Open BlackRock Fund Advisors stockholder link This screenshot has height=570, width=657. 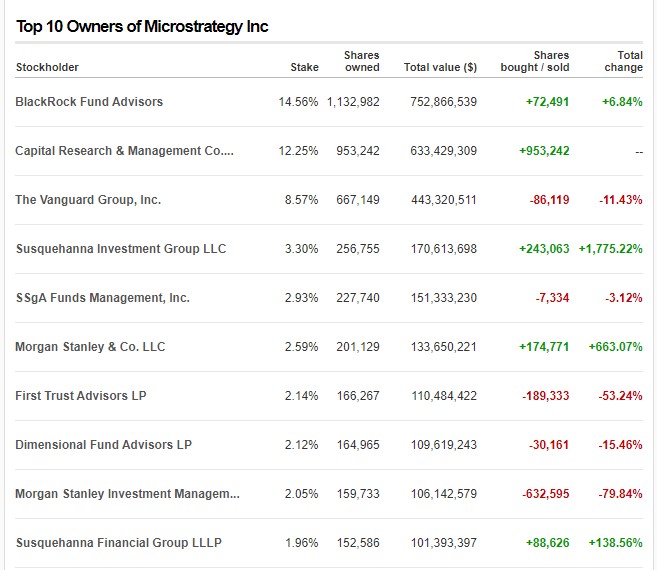pos(89,102)
